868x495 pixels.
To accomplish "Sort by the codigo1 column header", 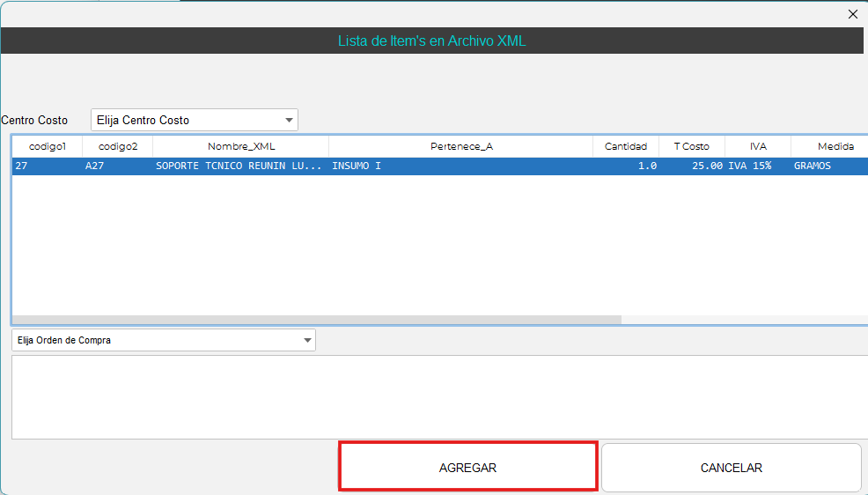I will tap(48, 146).
